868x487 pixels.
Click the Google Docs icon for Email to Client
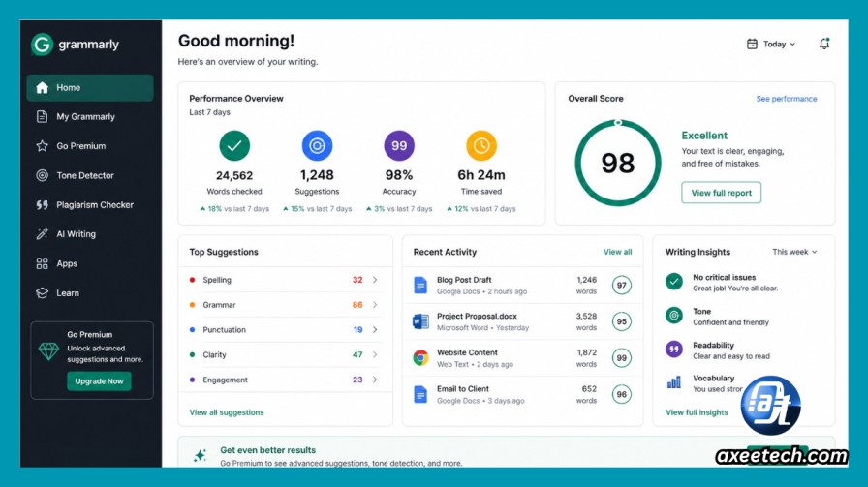tap(420, 395)
